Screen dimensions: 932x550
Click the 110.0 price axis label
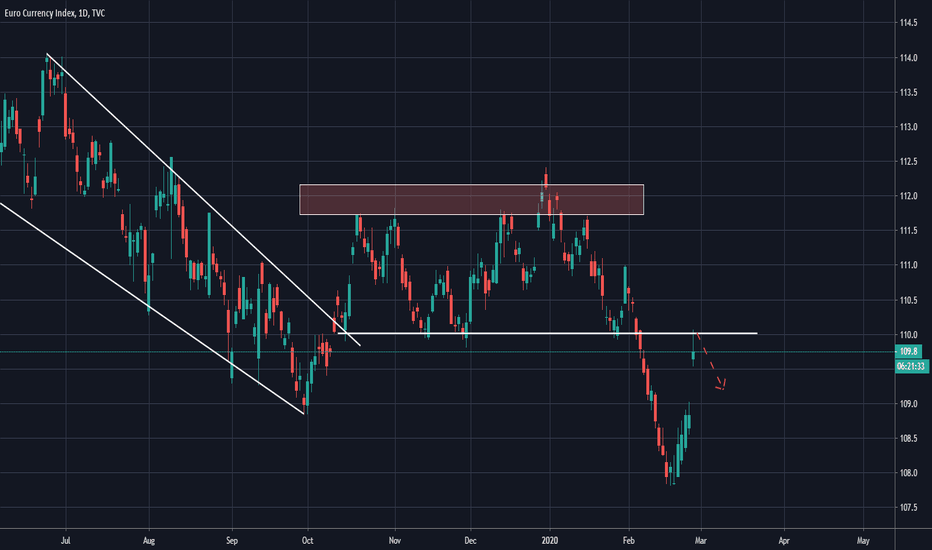[908, 335]
